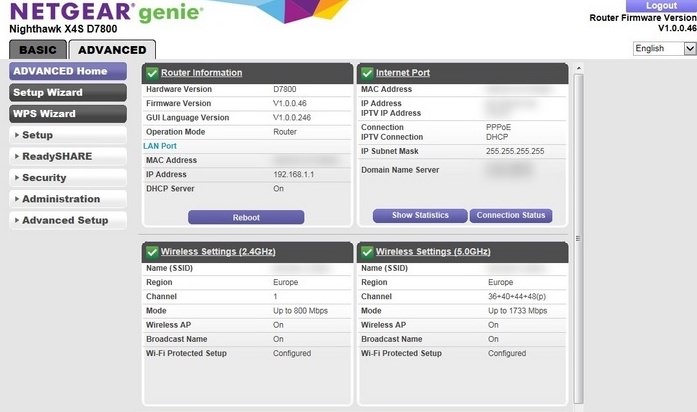Click the GUI Language Version value V1.0.0.246

pyautogui.click(x=292, y=118)
